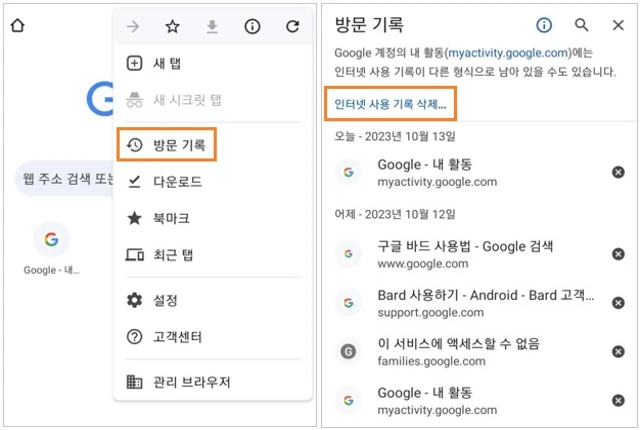Viewport: 640px width, 430px height.
Task: Open 고객센터 menu entry
Action: 212,337
